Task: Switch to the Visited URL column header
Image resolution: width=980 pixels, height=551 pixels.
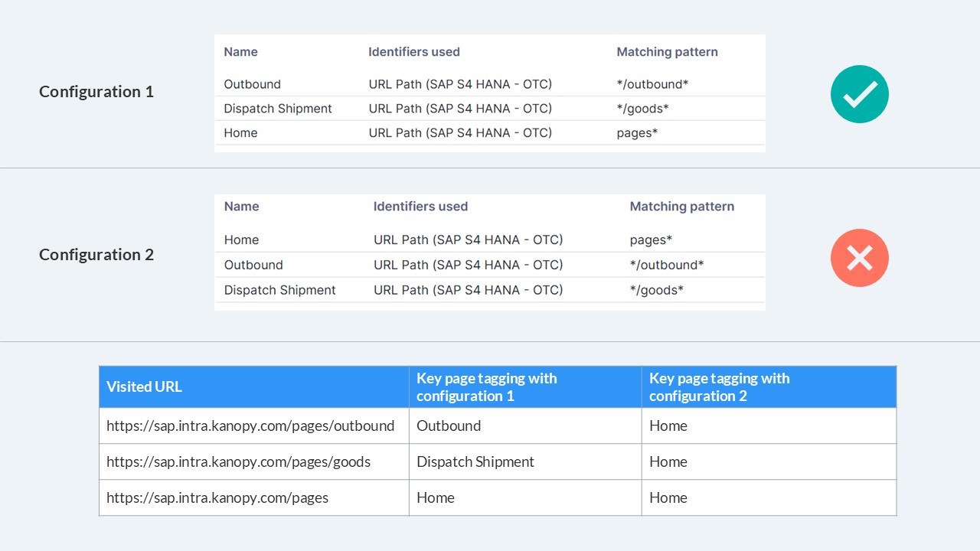Action: pyautogui.click(x=144, y=386)
